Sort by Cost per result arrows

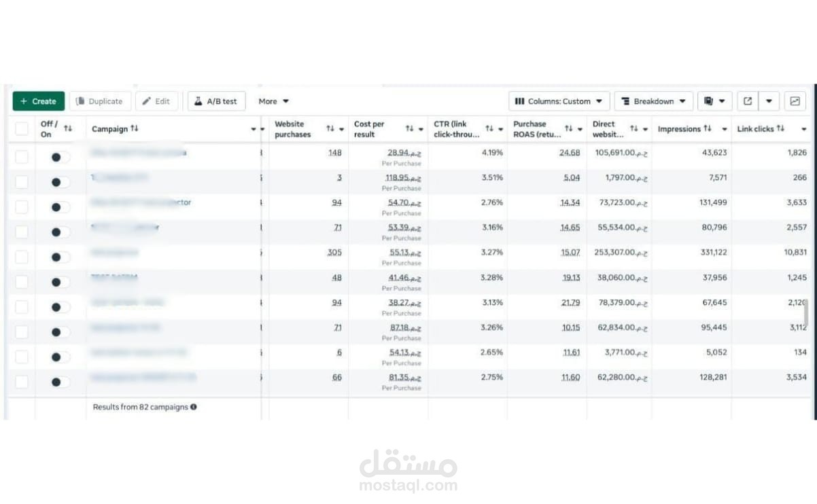pos(410,128)
